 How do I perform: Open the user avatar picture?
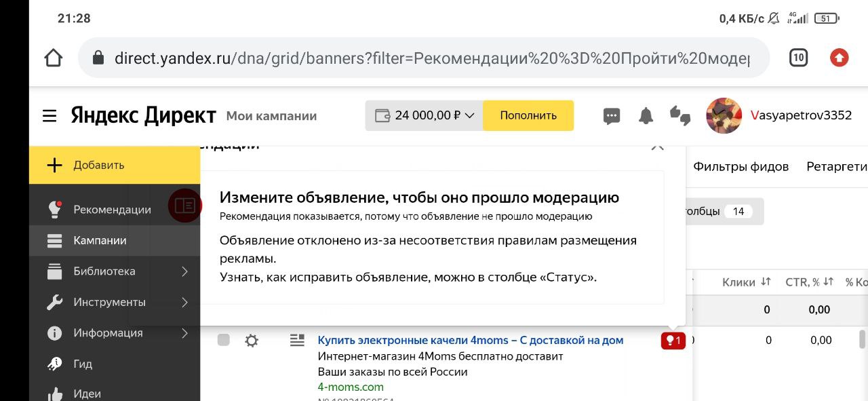724,115
